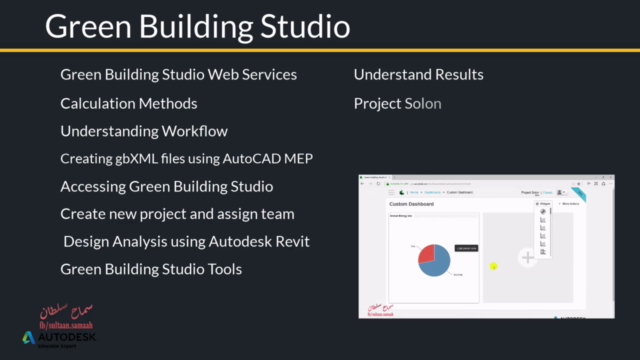This screenshot has width=640, height=360.
Task: Click the Custom Dashboard heading in the screenshot
Action: [411, 204]
